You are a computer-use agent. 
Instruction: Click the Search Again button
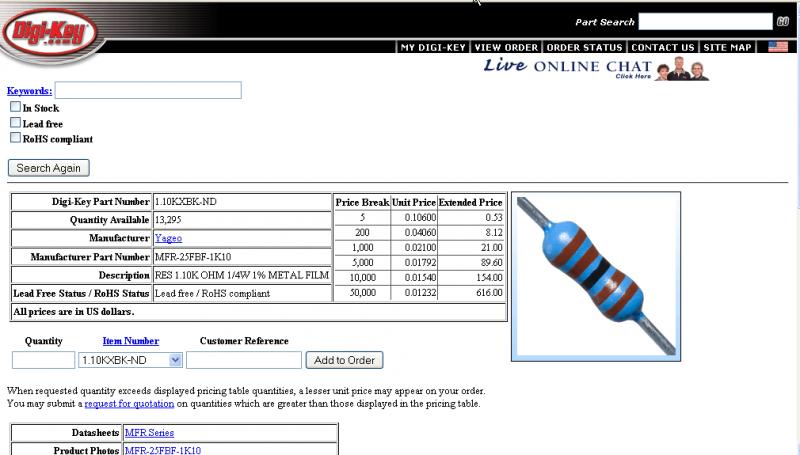[x=49, y=168]
